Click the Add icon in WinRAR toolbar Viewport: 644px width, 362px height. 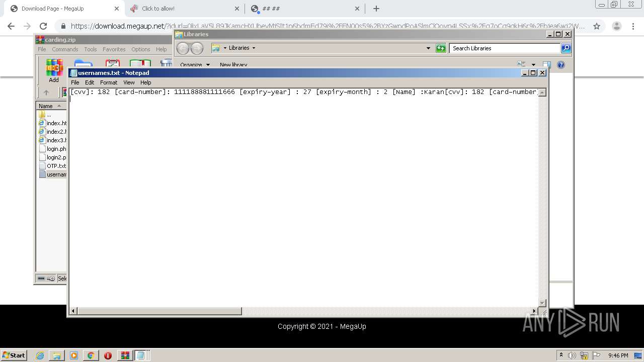[x=54, y=70]
